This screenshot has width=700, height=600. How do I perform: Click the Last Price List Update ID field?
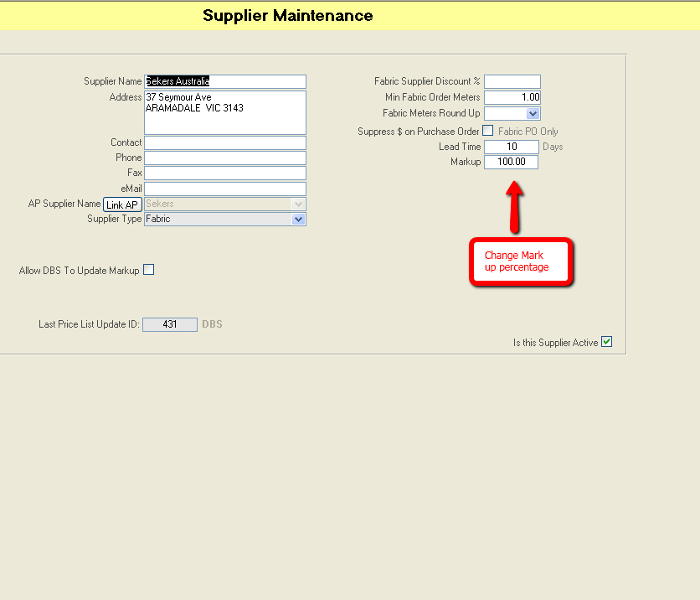tap(170, 324)
